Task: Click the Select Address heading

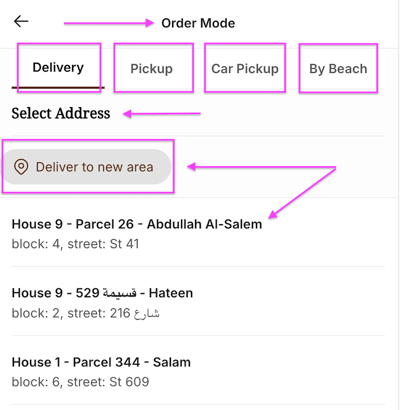Action: click(61, 113)
